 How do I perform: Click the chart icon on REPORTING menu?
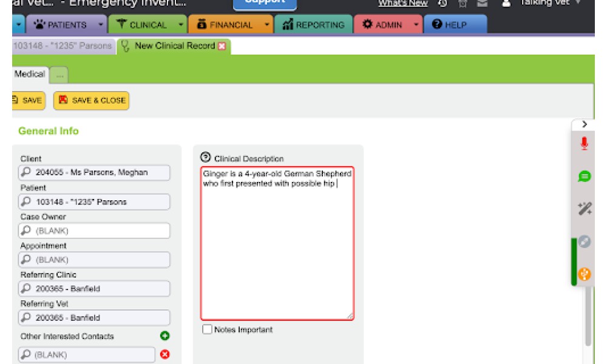coord(288,24)
